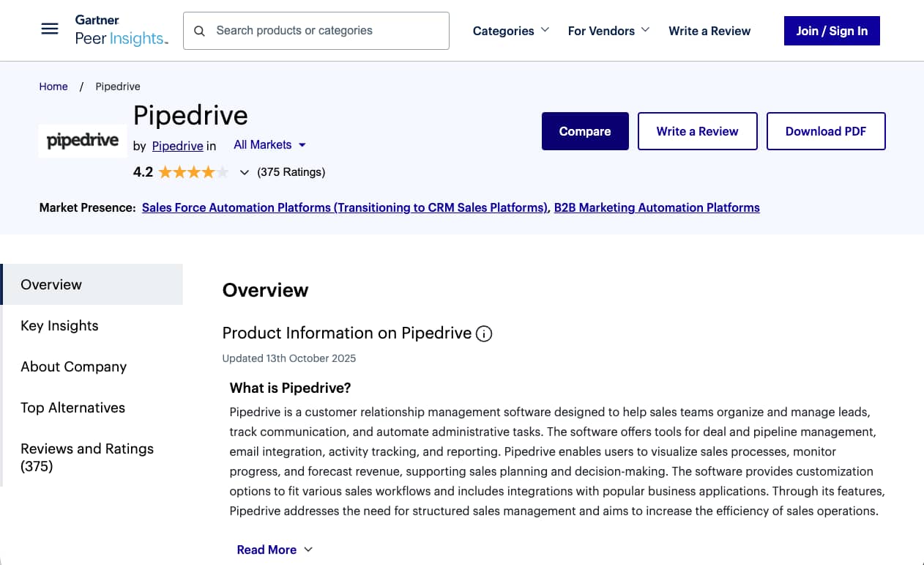Open the info icon beside Product Information
Screen dimensions: 924x565
click(484, 334)
